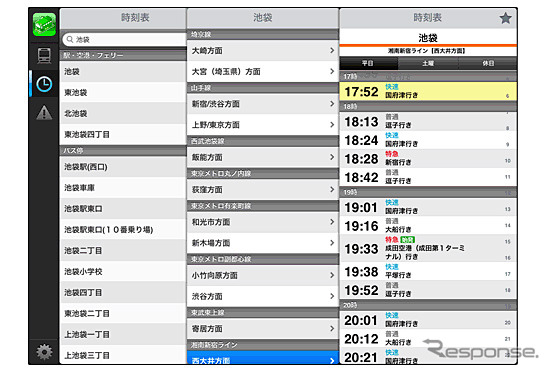
Task: Open the 19:01 国府津行き departure
Action: tap(428, 207)
